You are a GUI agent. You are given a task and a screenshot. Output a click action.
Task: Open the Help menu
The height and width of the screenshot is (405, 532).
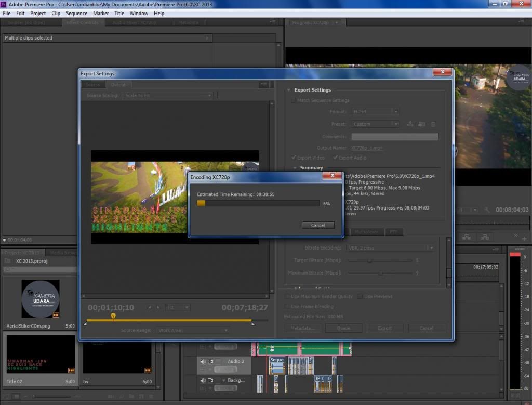(x=159, y=13)
